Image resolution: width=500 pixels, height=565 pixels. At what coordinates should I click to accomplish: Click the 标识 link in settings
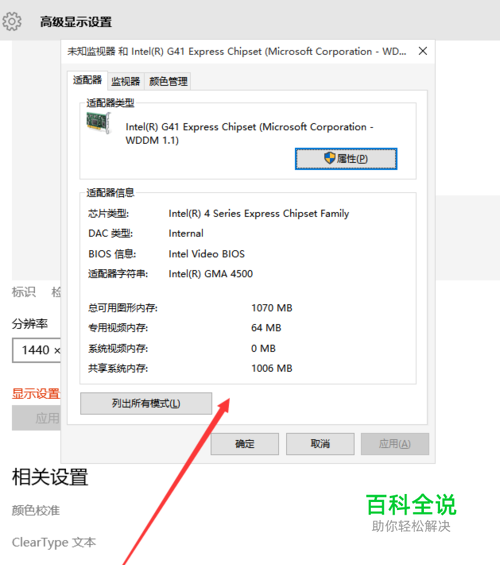click(24, 292)
